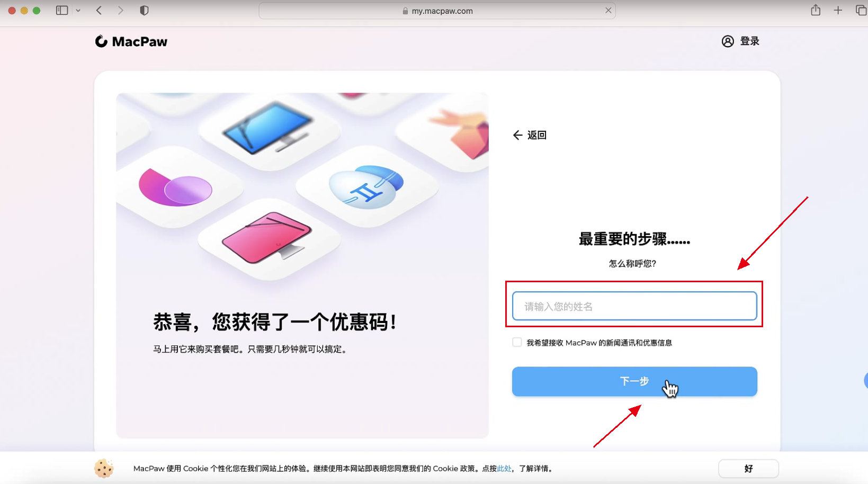
Task: Click the red close window button
Action: point(12,11)
